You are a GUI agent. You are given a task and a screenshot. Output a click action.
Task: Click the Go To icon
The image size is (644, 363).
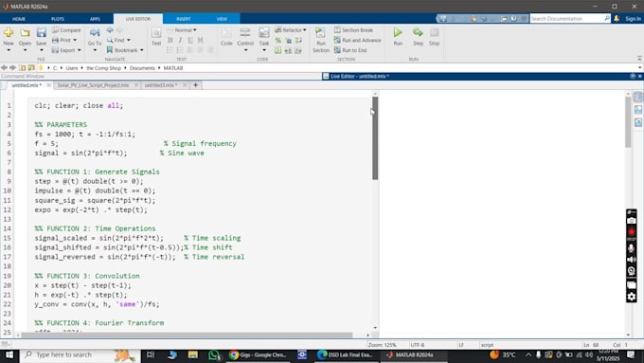[95, 33]
